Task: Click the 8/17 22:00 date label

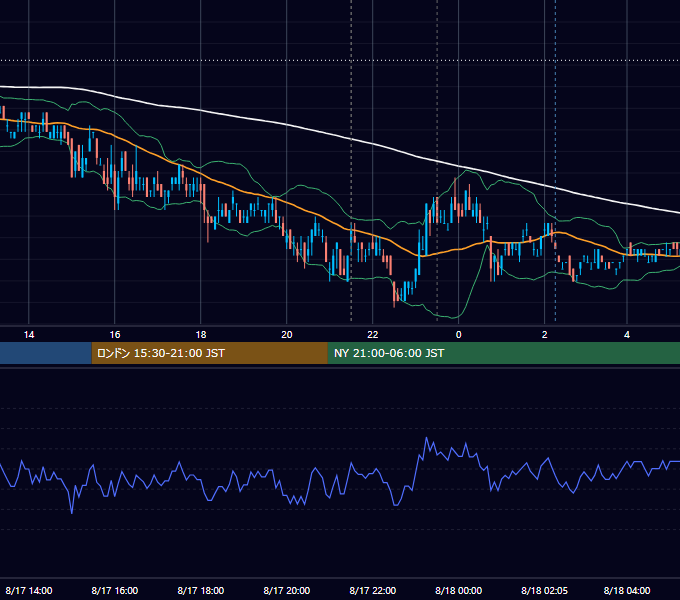Action: (373, 590)
